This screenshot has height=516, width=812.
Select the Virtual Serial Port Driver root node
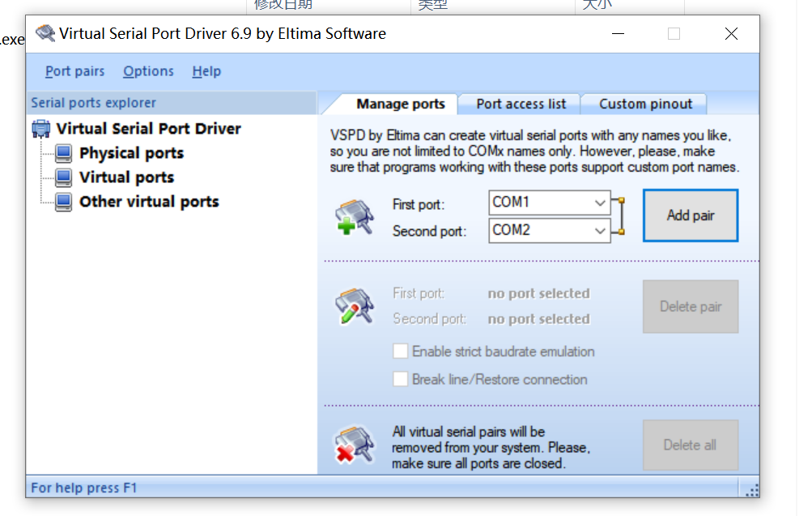[x=149, y=129]
